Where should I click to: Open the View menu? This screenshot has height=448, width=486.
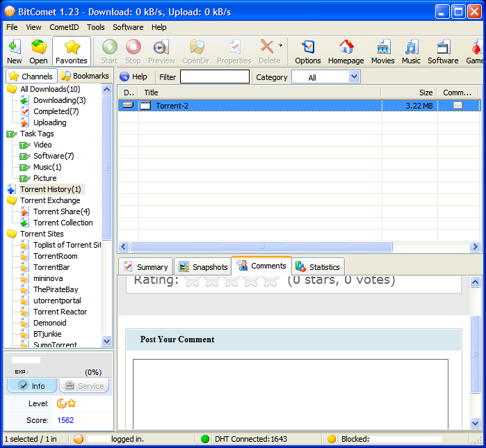[33, 27]
